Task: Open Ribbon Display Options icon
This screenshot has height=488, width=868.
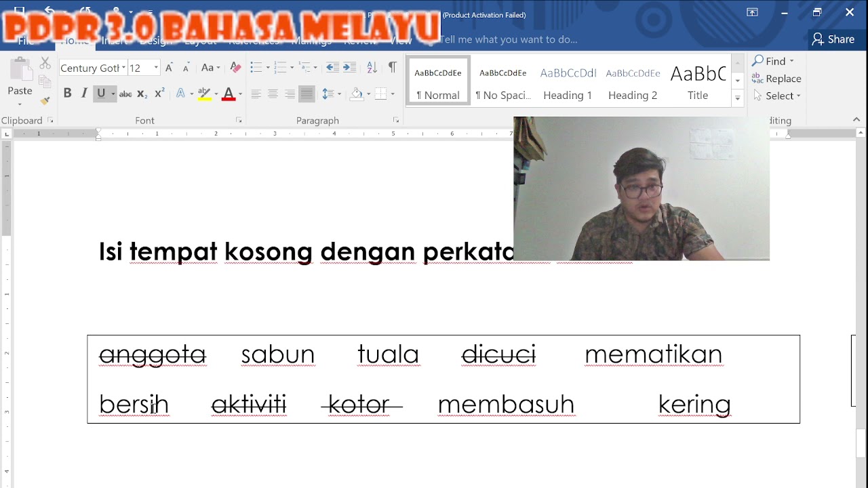Action: click(x=752, y=12)
